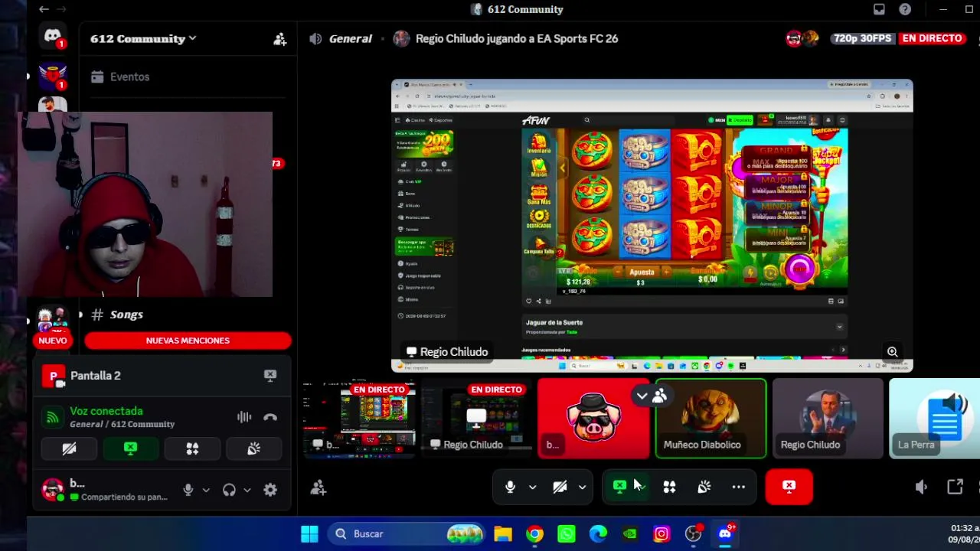980x551 pixels.
Task: Watch Regio Chiludo's live stream thumbnail
Action: pyautogui.click(x=475, y=419)
